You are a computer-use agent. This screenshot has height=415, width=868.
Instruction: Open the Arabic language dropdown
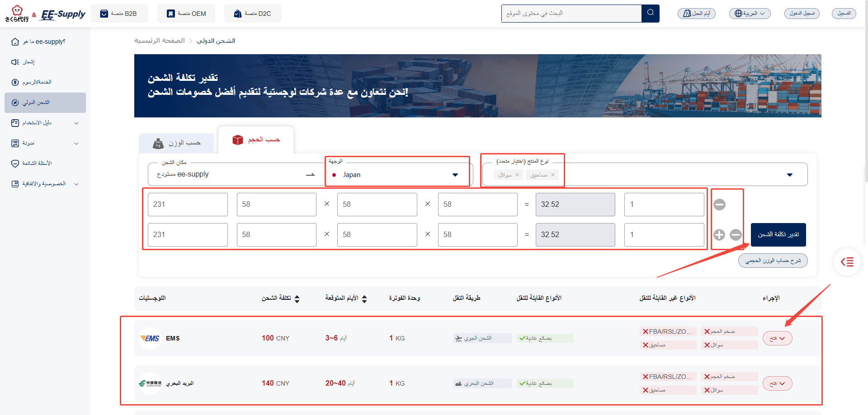click(x=750, y=14)
